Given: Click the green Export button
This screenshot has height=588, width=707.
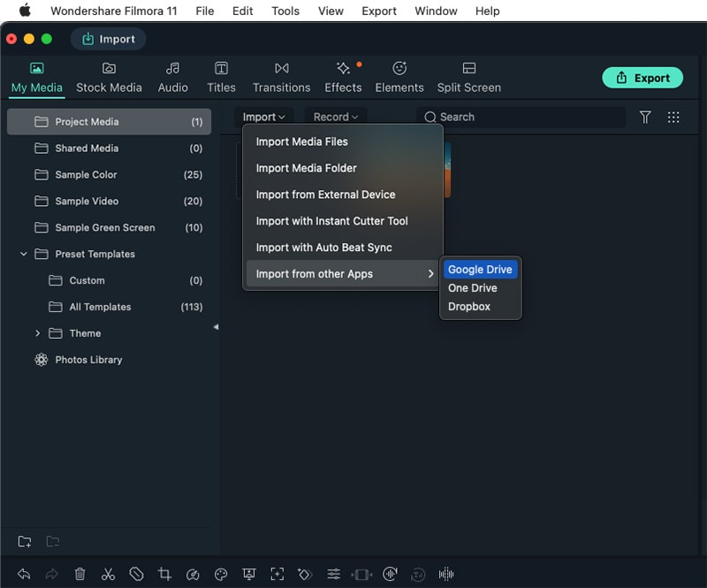Looking at the screenshot, I should click(x=642, y=78).
